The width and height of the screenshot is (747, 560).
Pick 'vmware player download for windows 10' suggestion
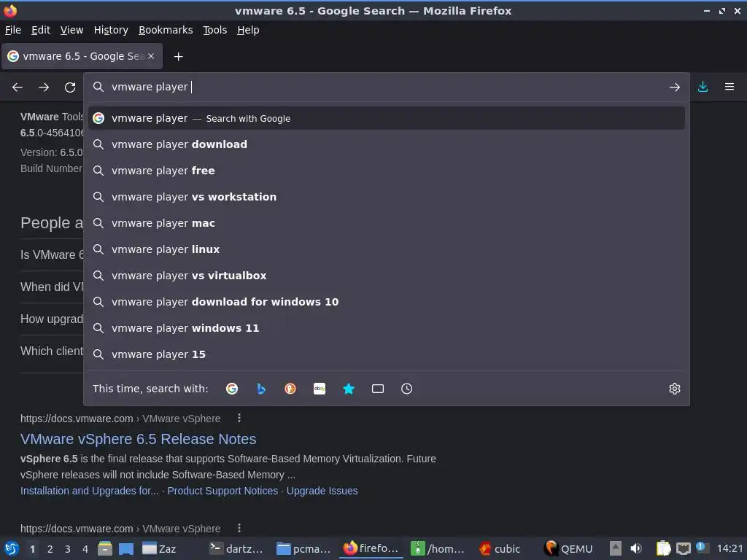387,301
